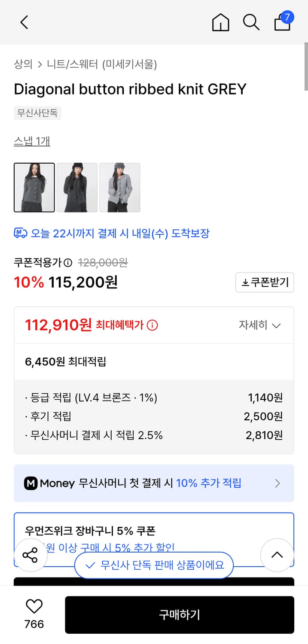Tap the heart to like the product
Viewport: 308px width, 644px height.
pyautogui.click(x=34, y=607)
